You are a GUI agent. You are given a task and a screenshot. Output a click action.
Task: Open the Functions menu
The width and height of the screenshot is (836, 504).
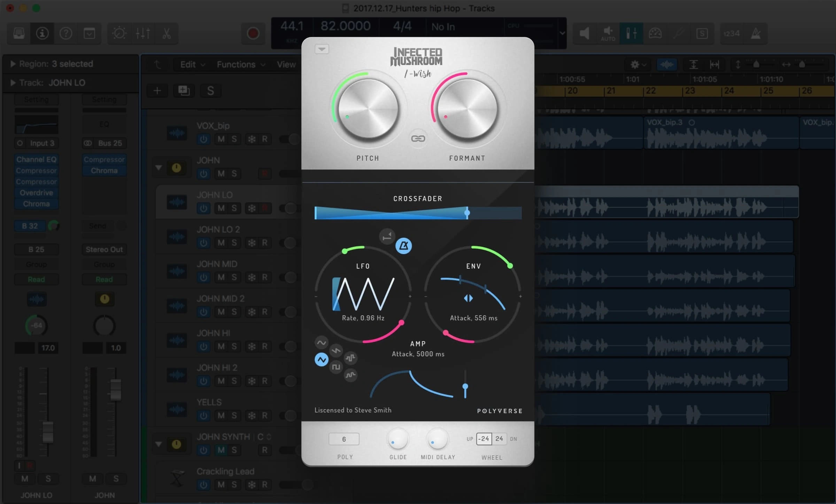pos(241,64)
